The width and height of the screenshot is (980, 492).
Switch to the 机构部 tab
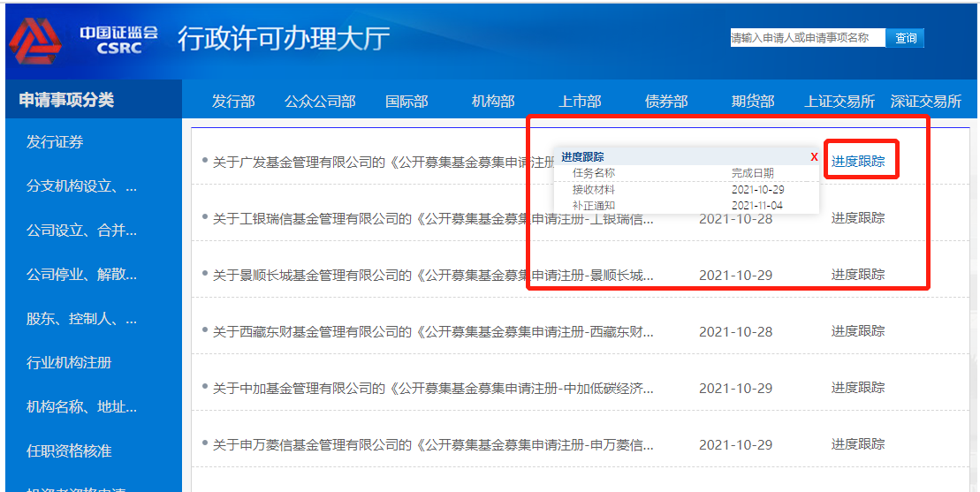(x=493, y=102)
